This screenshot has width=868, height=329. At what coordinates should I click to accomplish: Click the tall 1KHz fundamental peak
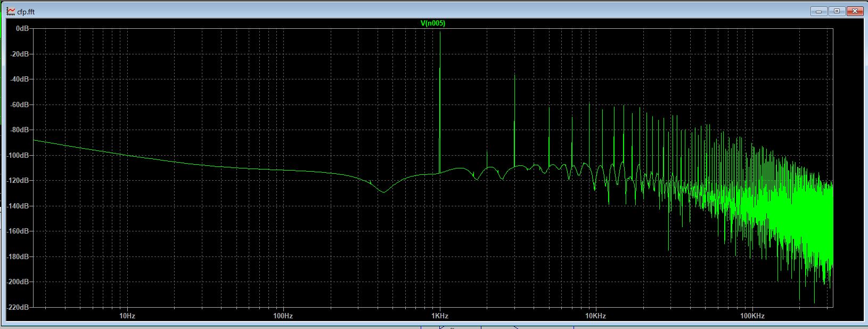point(440,101)
